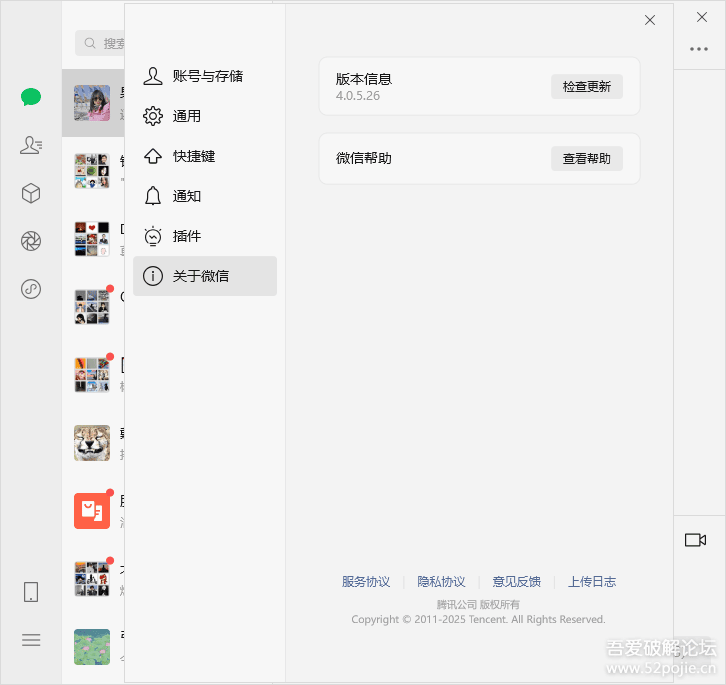Switch to 通知 settings section
This screenshot has width=726, height=685.
[x=205, y=196]
